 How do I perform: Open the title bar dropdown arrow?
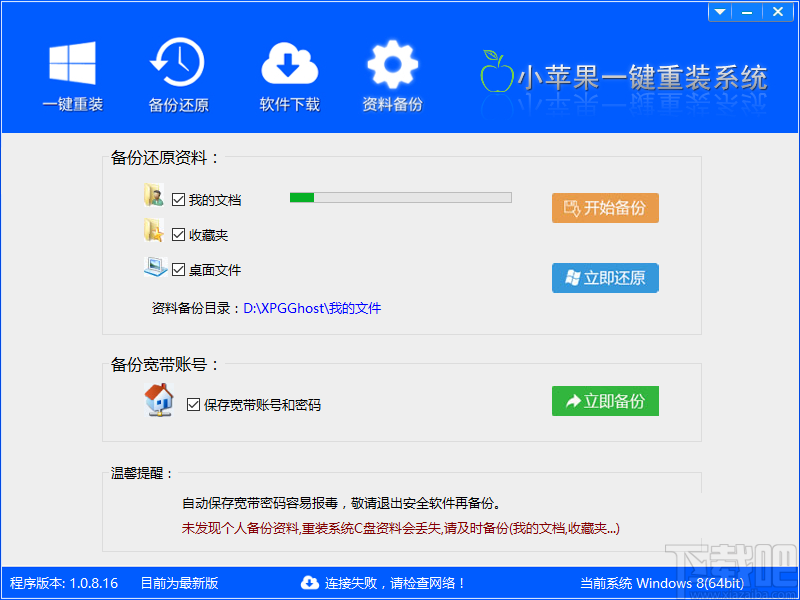pos(719,11)
